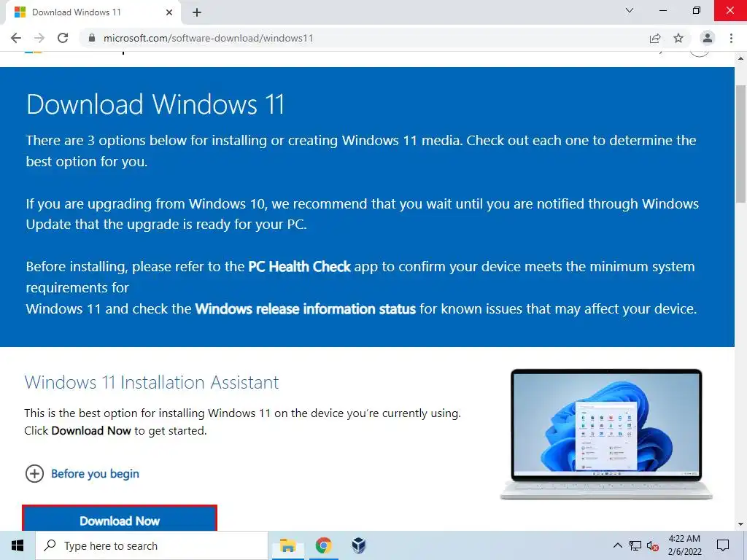The width and height of the screenshot is (747, 560).
Task: Open Windows release information status link
Action: click(306, 309)
